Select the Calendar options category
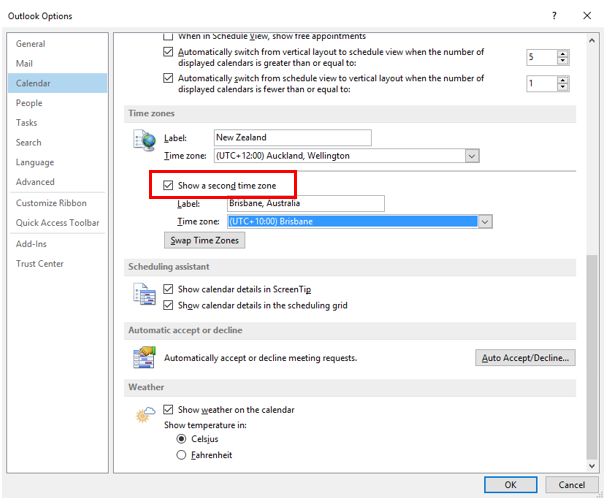This screenshot has width=609, height=498. click(57, 83)
